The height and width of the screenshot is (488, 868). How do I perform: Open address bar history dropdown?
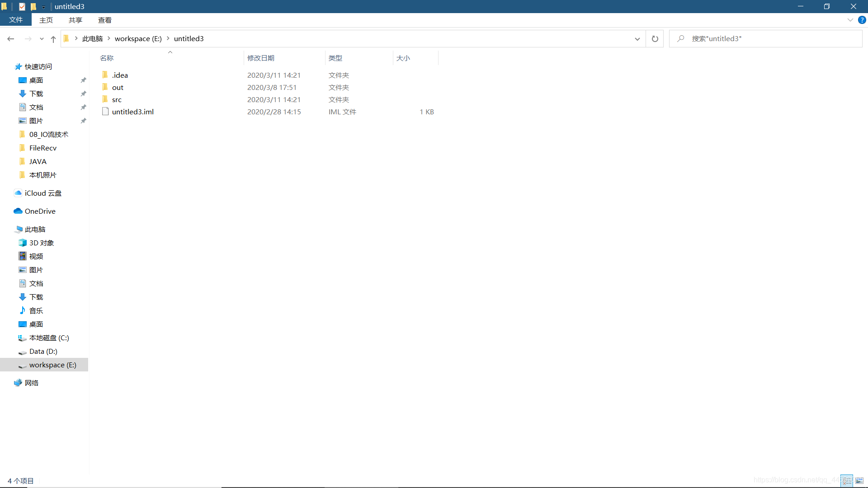[637, 39]
